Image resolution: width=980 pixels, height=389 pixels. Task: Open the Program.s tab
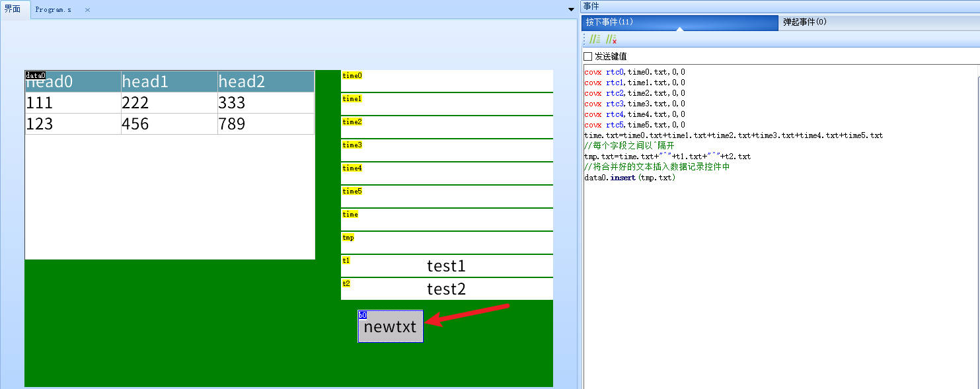pos(54,10)
